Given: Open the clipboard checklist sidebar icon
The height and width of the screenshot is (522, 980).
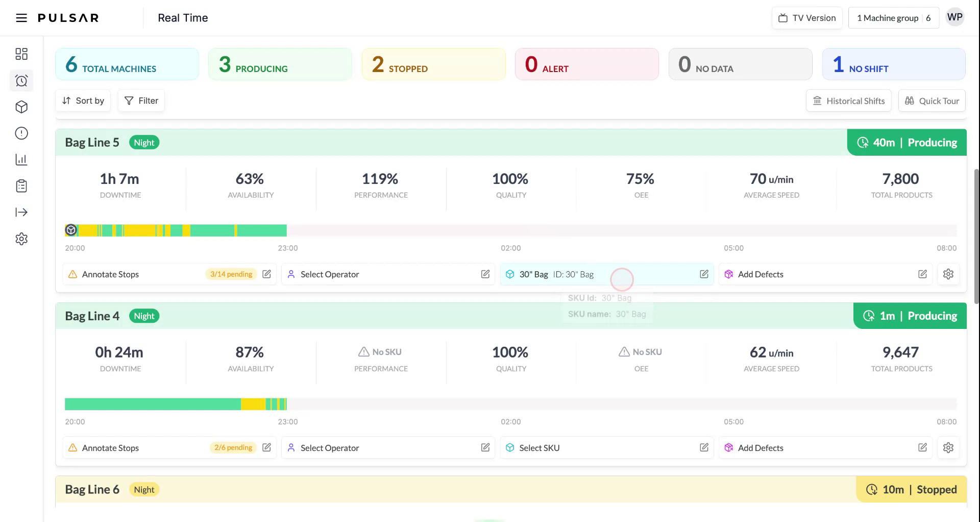Looking at the screenshot, I should (x=21, y=186).
